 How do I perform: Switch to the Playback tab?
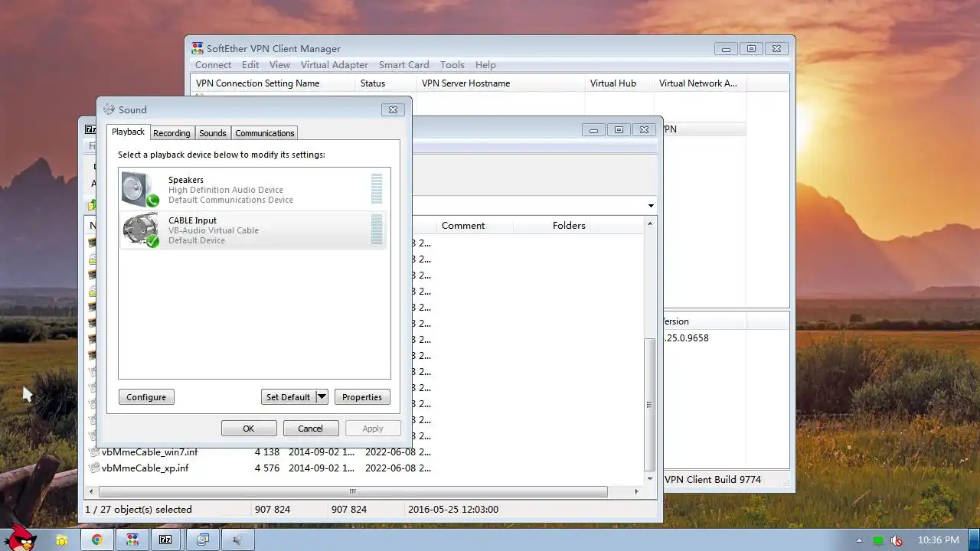pos(128,132)
